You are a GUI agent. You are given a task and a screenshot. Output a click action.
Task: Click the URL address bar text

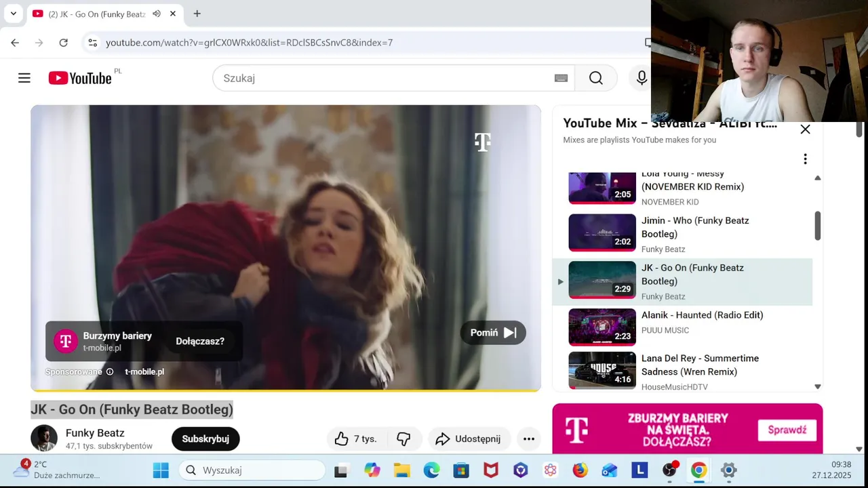[249, 42]
